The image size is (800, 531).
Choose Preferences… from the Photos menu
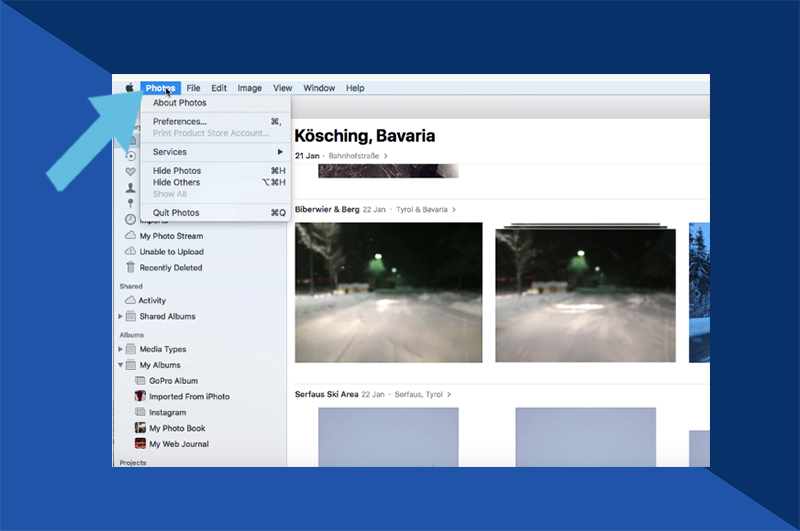(x=216, y=121)
